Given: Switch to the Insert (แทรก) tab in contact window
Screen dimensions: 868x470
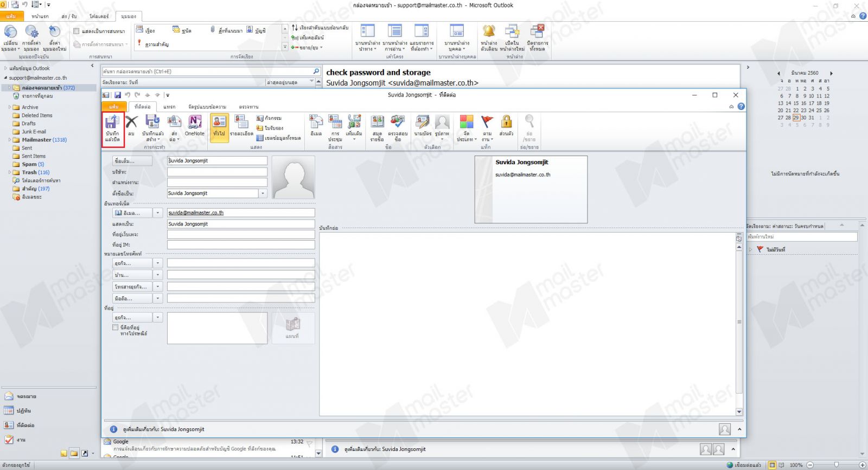Looking at the screenshot, I should tap(169, 107).
